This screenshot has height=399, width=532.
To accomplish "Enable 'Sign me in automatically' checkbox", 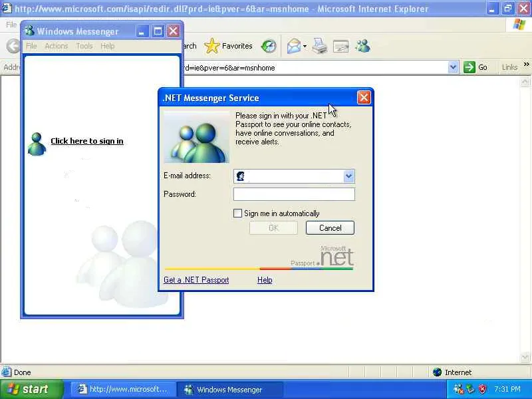I will pyautogui.click(x=237, y=213).
